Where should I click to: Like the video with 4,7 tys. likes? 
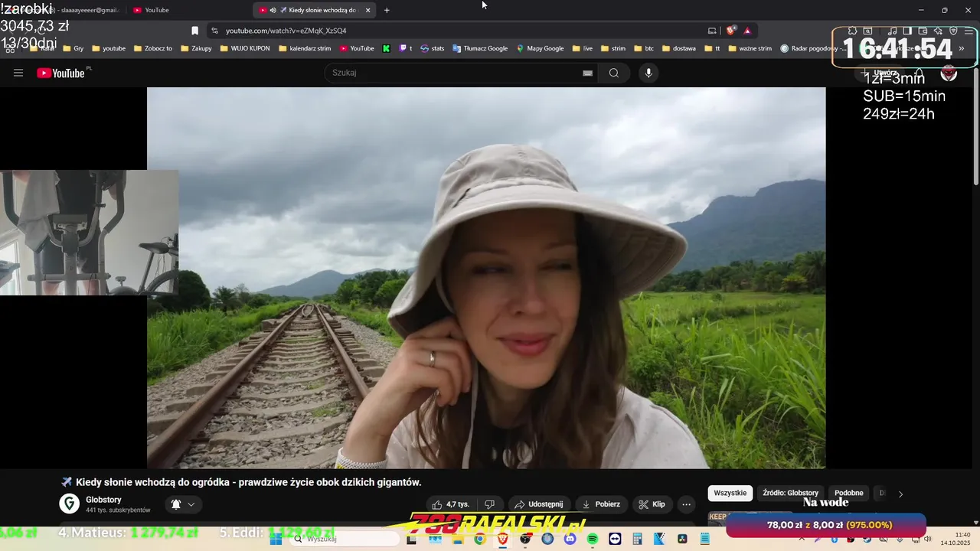tap(451, 504)
